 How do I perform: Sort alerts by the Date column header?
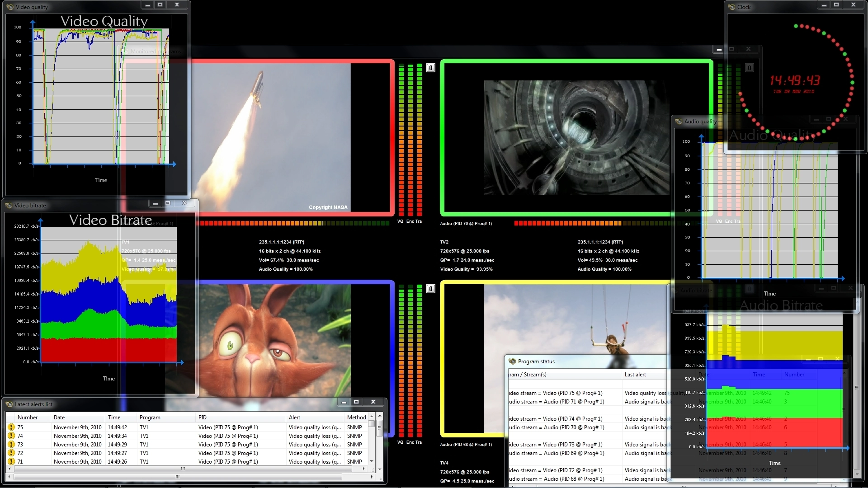tap(78, 418)
